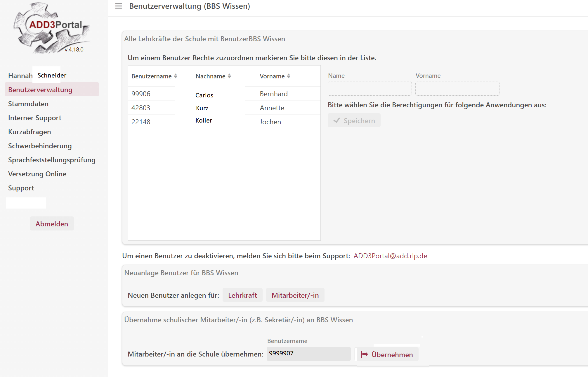588x377 pixels.
Task: Create new Lehrkraft user
Action: click(x=242, y=295)
